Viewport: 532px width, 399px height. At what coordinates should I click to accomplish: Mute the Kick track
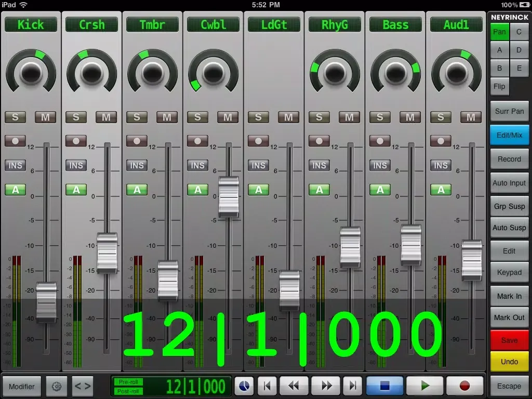coord(46,117)
